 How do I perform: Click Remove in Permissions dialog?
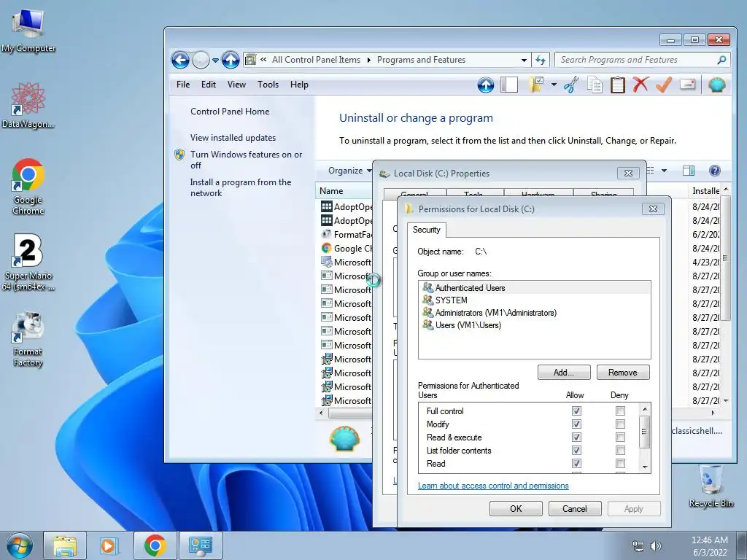pyautogui.click(x=623, y=373)
